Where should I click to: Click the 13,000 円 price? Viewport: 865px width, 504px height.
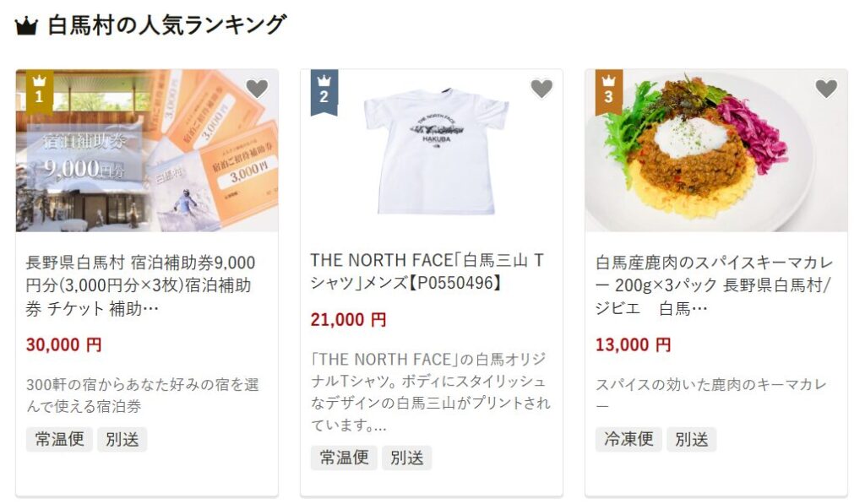tap(634, 345)
